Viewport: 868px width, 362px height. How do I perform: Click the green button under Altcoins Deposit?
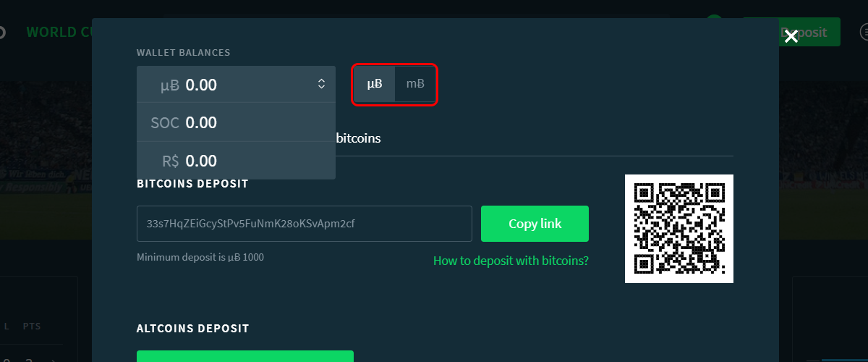(245, 355)
